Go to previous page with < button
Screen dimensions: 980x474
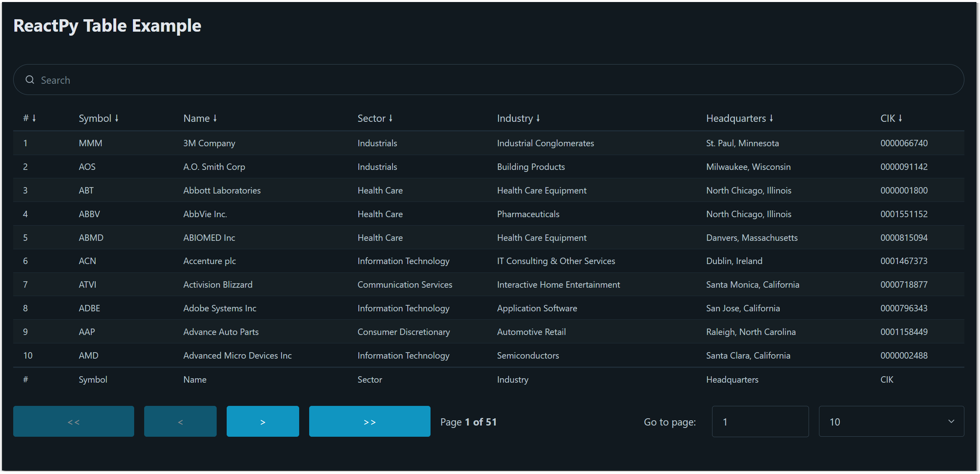(180, 422)
